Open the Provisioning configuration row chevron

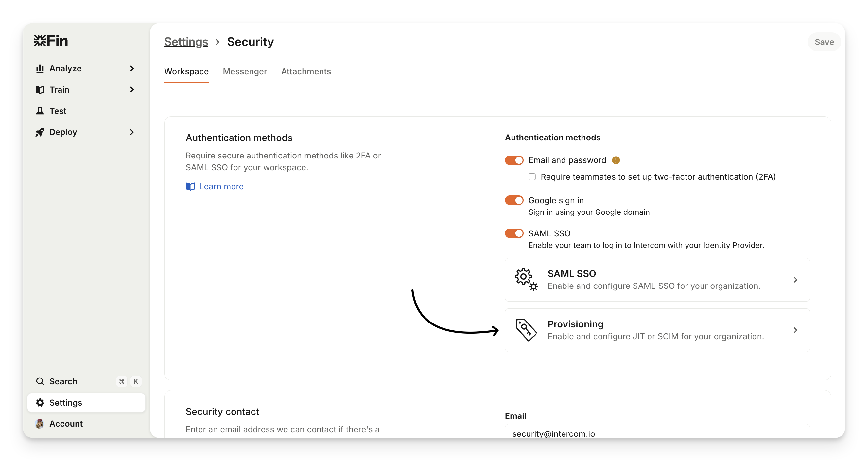click(795, 330)
